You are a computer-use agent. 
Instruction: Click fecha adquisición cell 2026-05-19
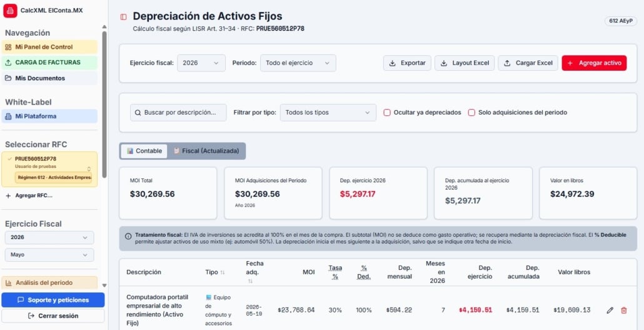pyautogui.click(x=254, y=310)
